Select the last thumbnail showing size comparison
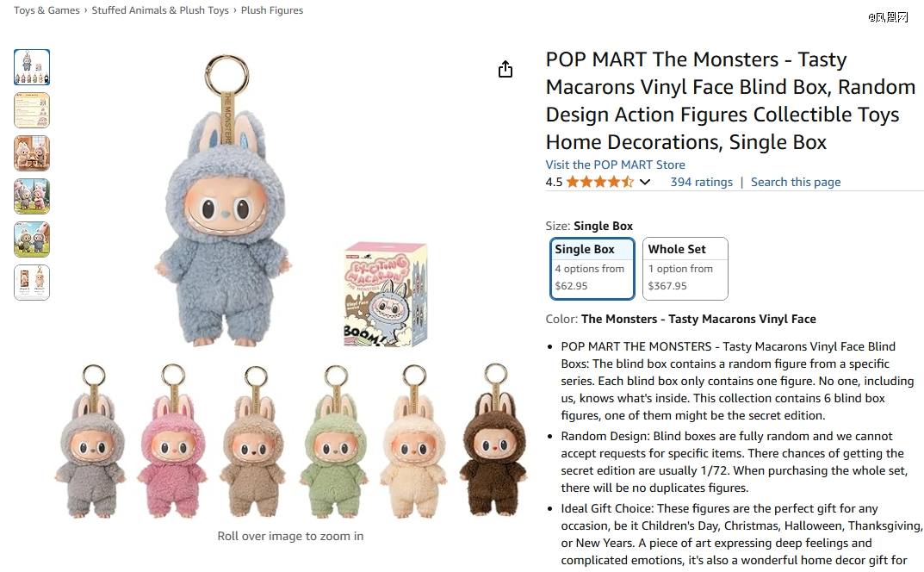 coord(32,283)
